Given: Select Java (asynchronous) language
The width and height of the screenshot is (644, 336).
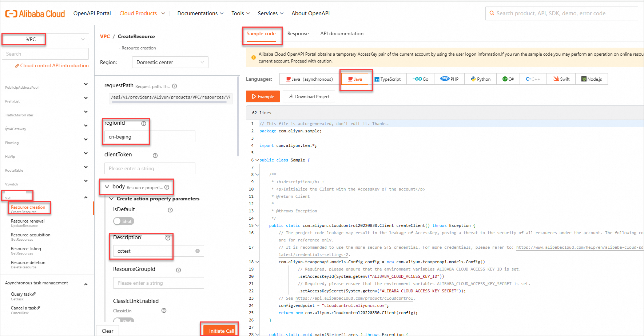Looking at the screenshot, I should click(x=309, y=79).
